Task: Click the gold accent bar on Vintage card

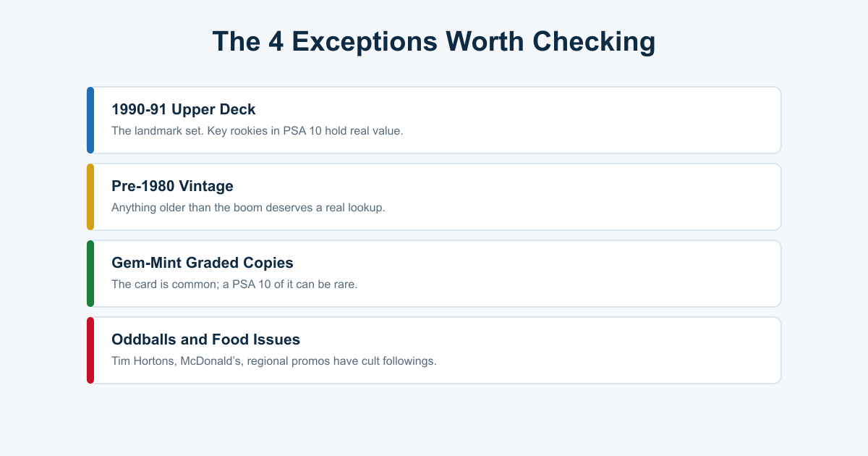Action: [90, 197]
